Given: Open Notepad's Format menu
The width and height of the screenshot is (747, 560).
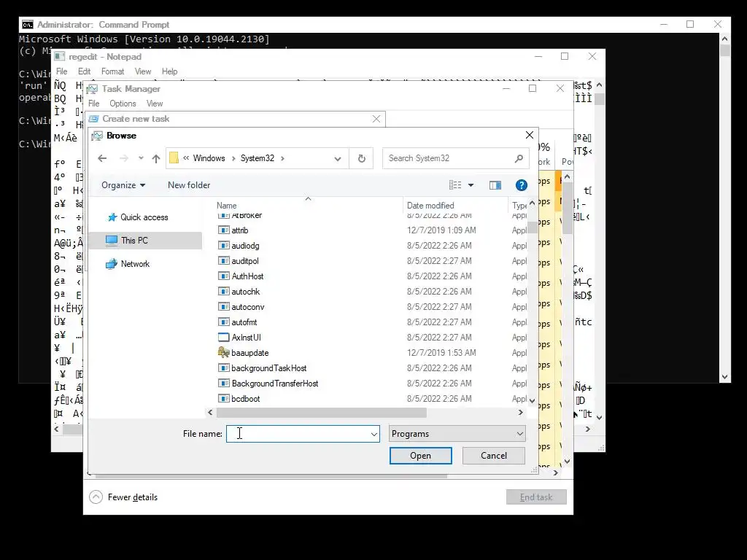Looking at the screenshot, I should point(112,71).
